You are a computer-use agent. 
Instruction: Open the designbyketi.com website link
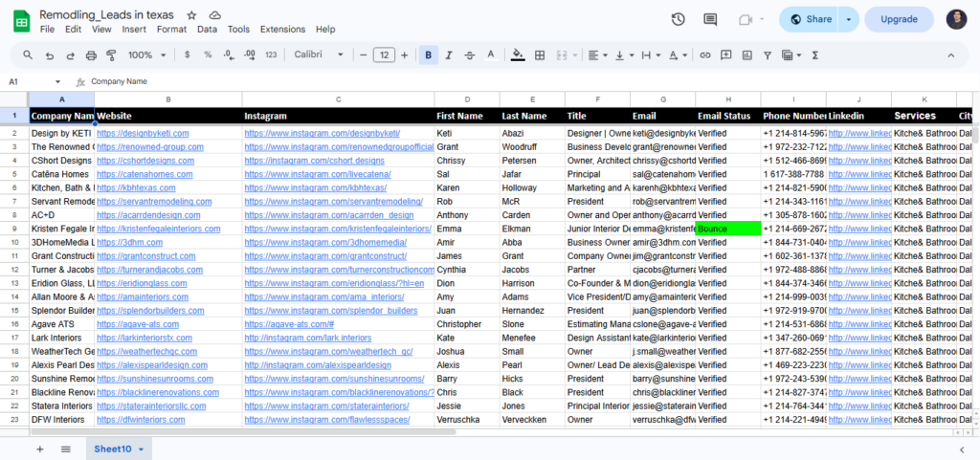(x=143, y=134)
